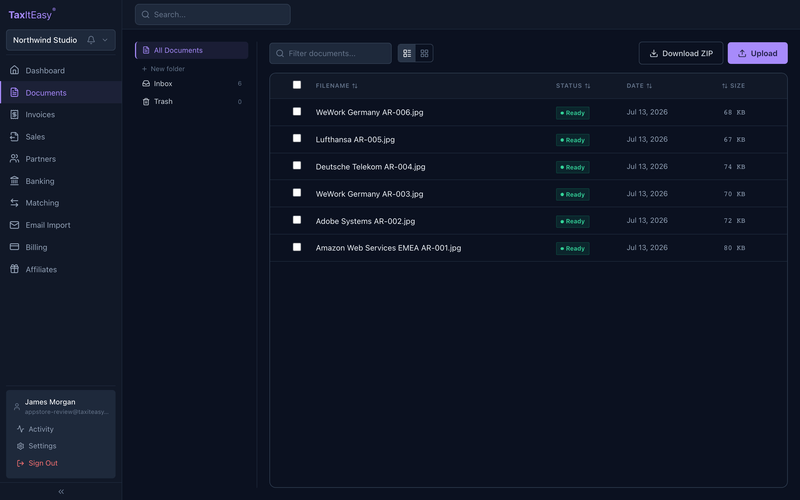Check WeWork Germany AR-006.jpg checkbox
800x500 pixels.
point(297,111)
